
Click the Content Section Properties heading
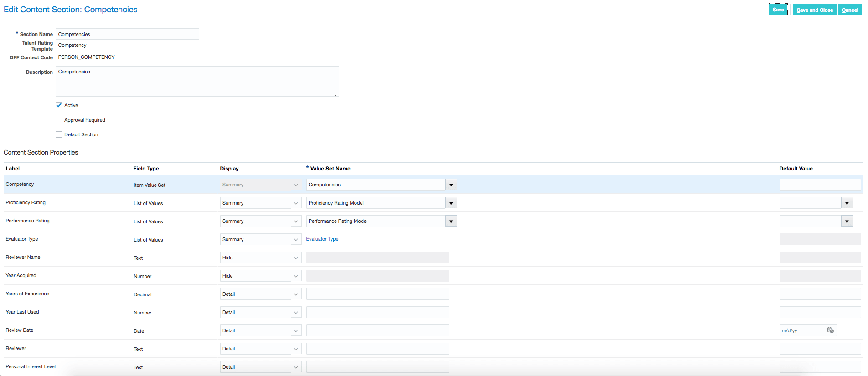point(41,152)
